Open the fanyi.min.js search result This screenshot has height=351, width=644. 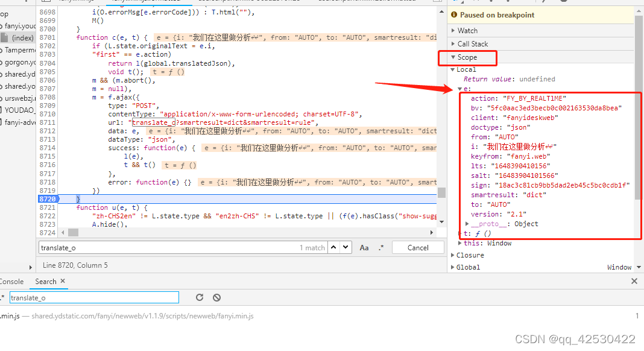tap(127, 316)
